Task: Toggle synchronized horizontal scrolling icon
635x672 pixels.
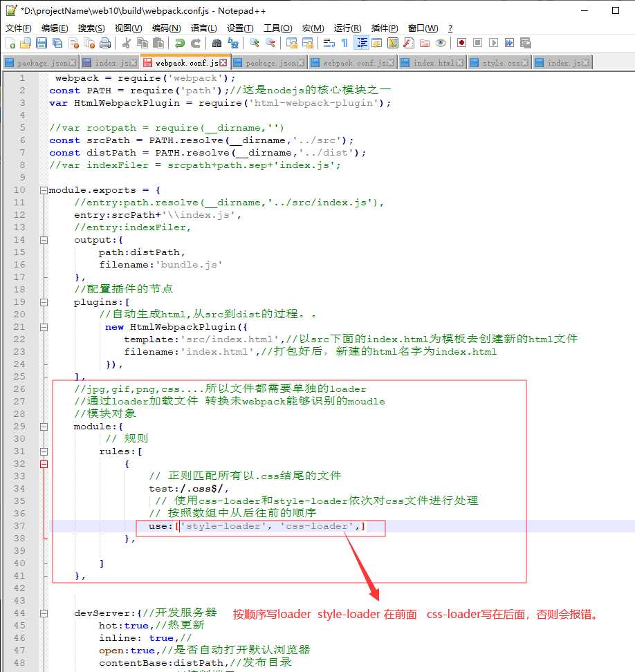Action: point(307,43)
